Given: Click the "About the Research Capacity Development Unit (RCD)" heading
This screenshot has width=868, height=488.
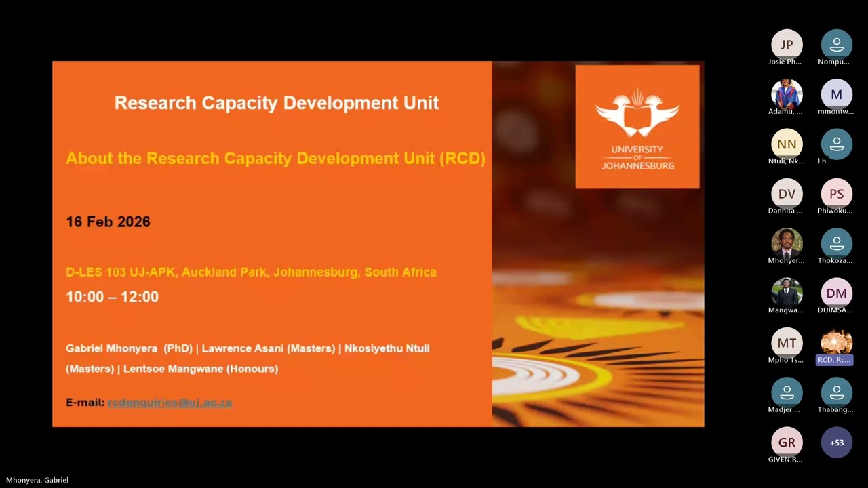Looking at the screenshot, I should coord(275,159).
